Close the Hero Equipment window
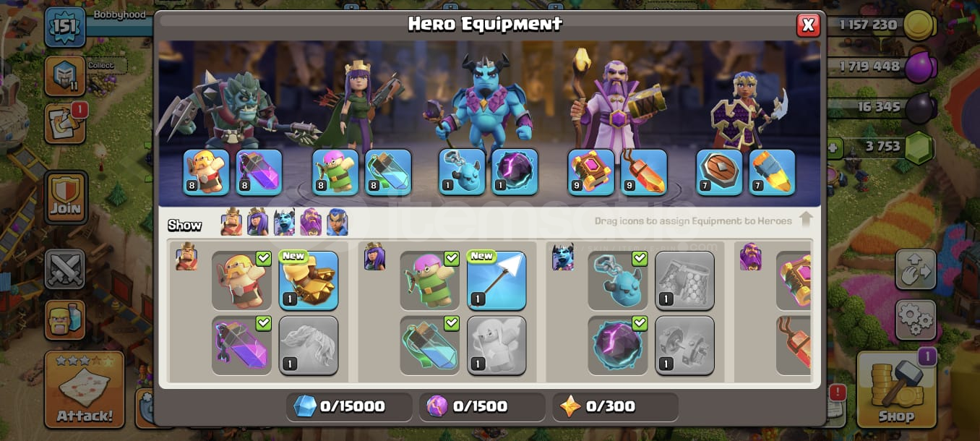 pyautogui.click(x=808, y=25)
